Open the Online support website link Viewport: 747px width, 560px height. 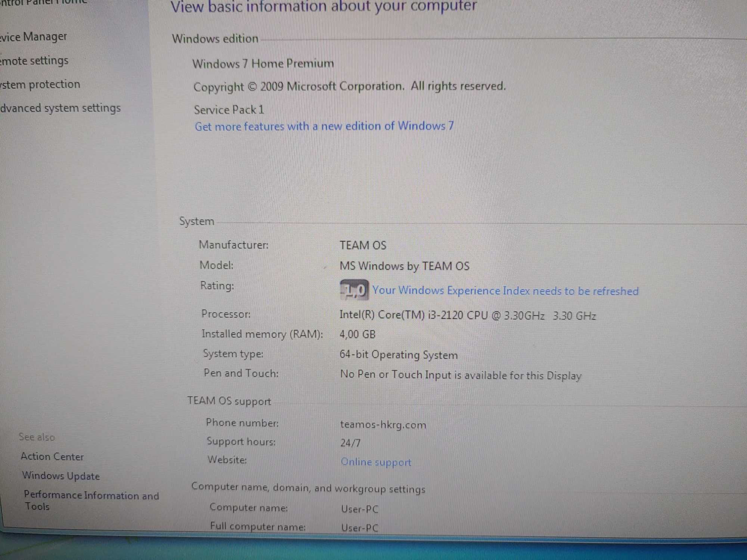pyautogui.click(x=376, y=462)
